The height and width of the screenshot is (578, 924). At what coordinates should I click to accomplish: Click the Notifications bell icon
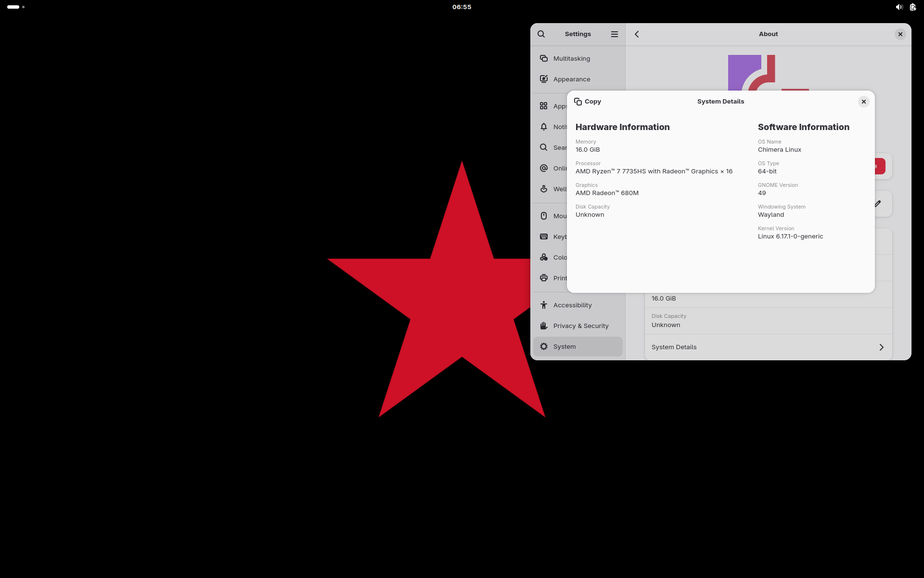point(544,127)
